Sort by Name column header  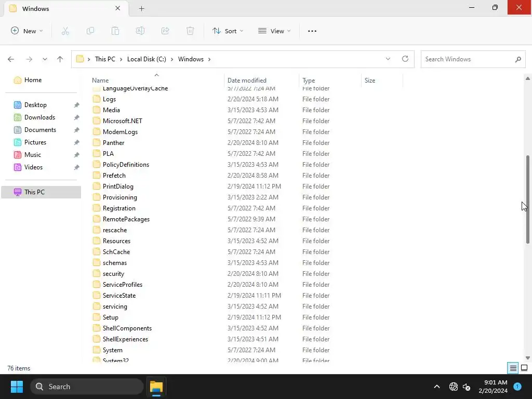click(156, 81)
